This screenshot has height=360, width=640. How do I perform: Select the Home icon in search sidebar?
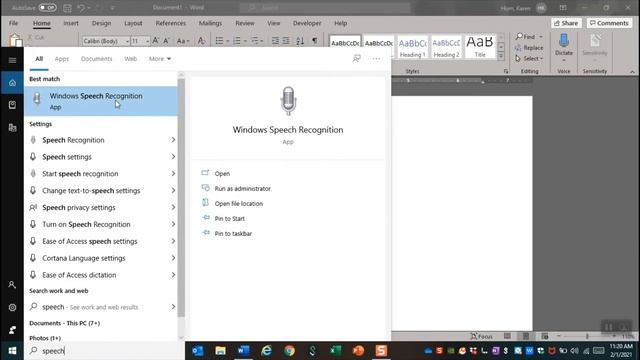pos(12,83)
